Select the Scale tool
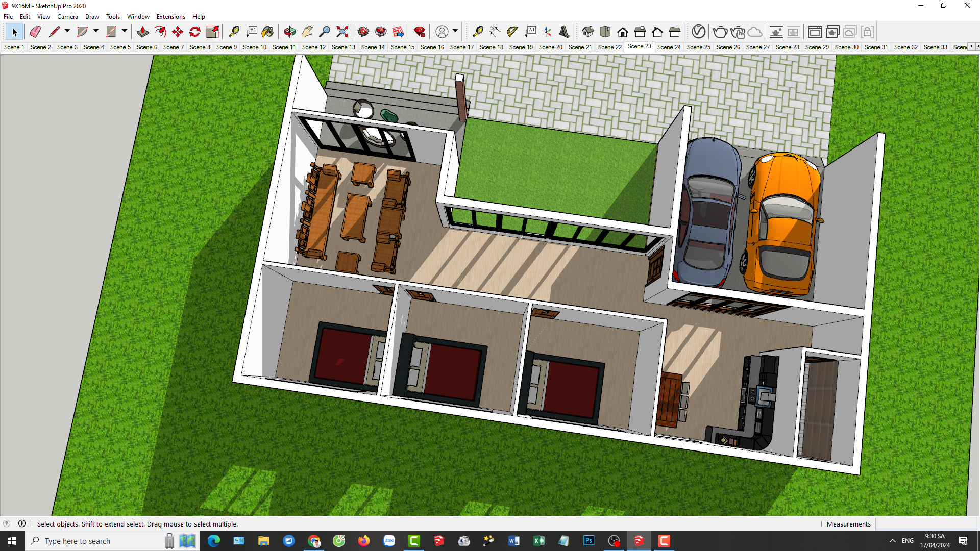This screenshot has width=980, height=551. tap(213, 32)
